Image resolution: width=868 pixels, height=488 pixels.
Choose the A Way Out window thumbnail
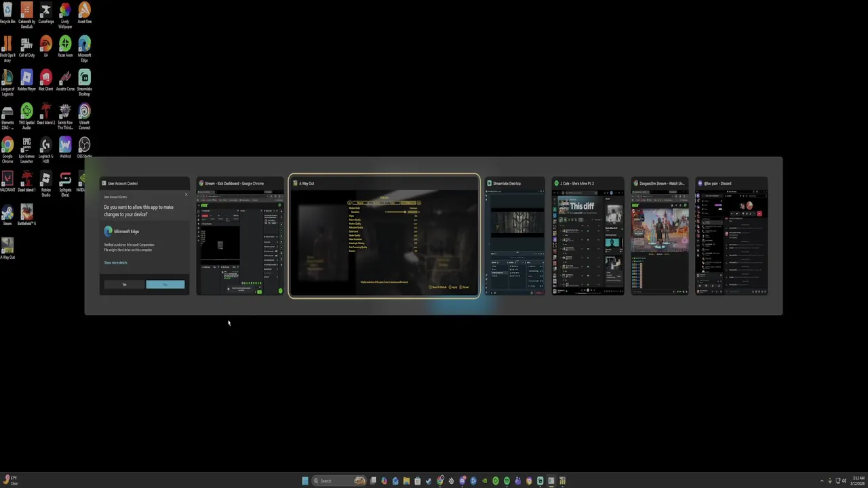(384, 236)
